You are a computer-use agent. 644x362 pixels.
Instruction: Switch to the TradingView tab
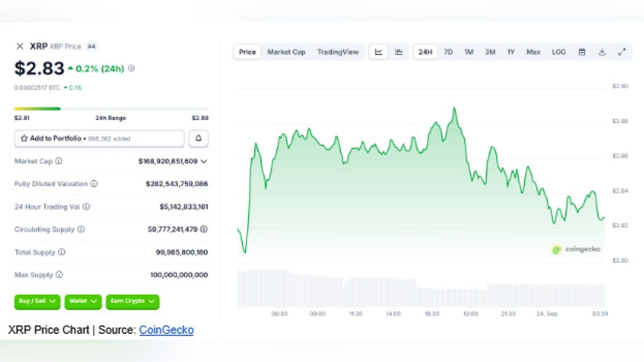[x=338, y=52]
